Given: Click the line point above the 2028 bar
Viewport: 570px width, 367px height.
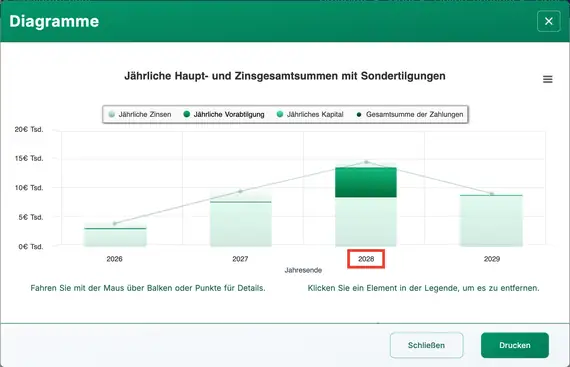Looking at the screenshot, I should click(366, 162).
